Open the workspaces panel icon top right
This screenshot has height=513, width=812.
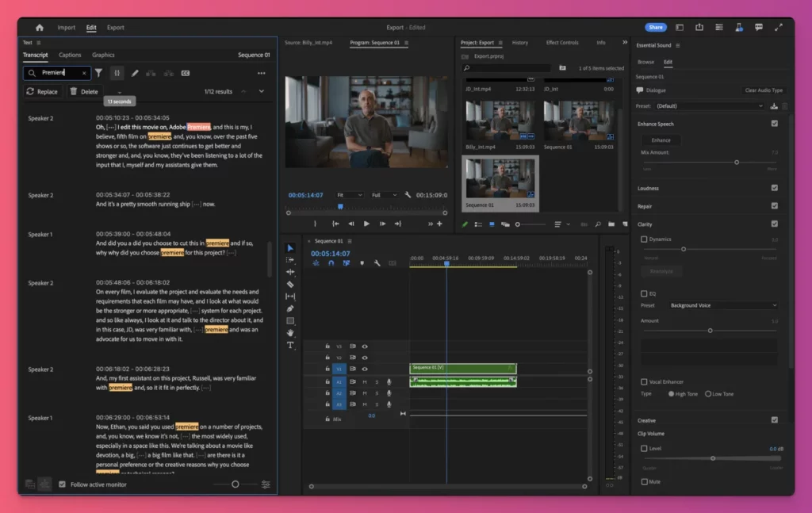pyautogui.click(x=680, y=28)
